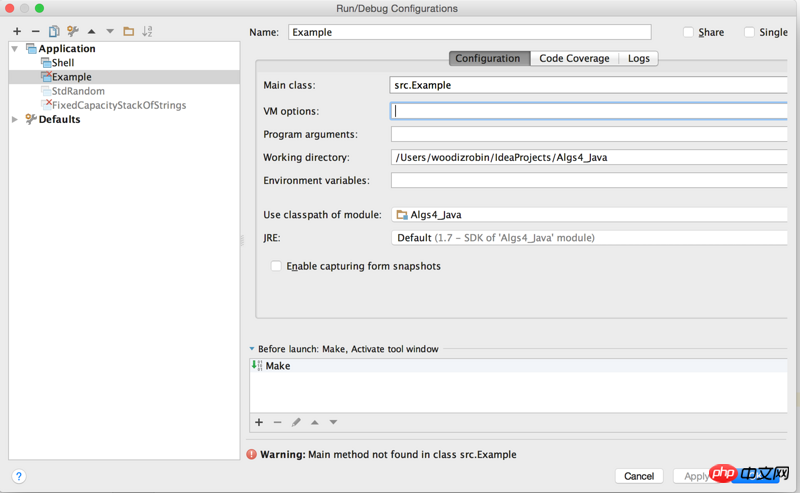Collapse the Application tree node

tap(15, 48)
